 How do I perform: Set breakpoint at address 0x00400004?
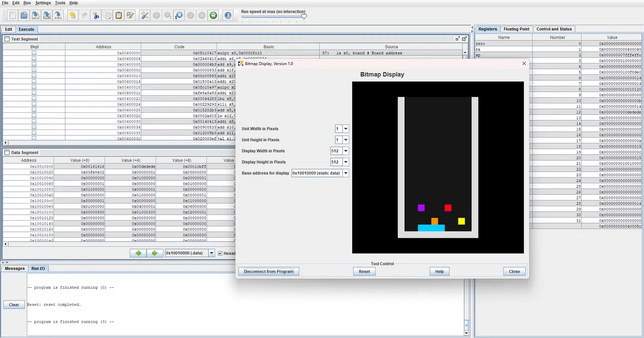click(x=34, y=58)
